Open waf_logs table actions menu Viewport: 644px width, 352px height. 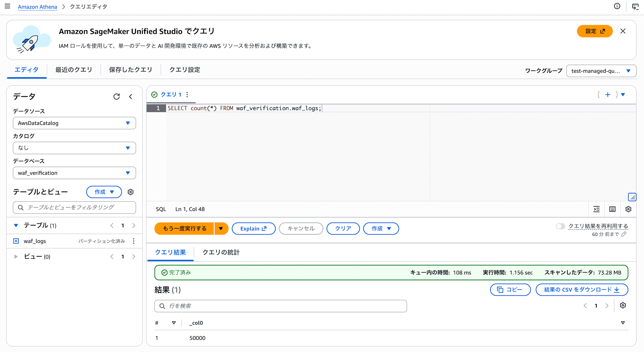tap(134, 241)
